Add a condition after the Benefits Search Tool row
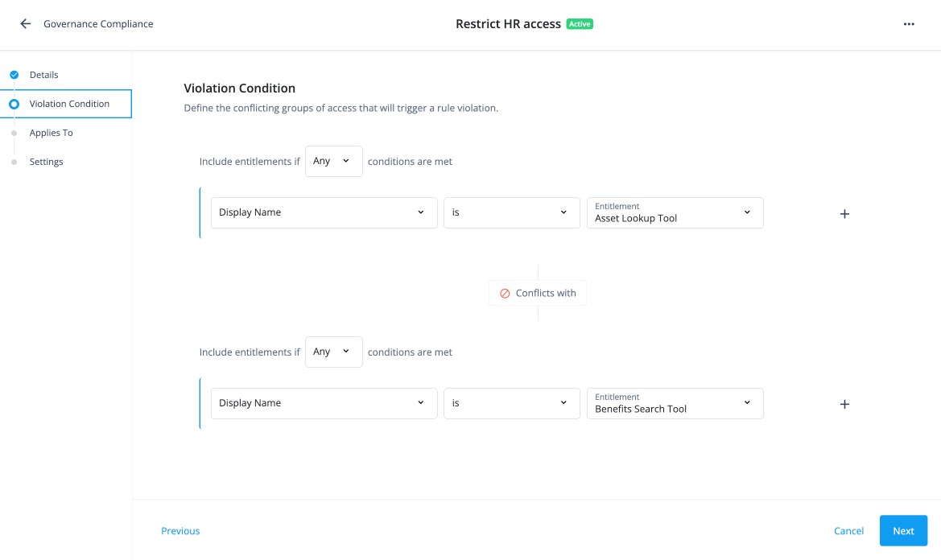This screenshot has width=941, height=560. point(844,404)
